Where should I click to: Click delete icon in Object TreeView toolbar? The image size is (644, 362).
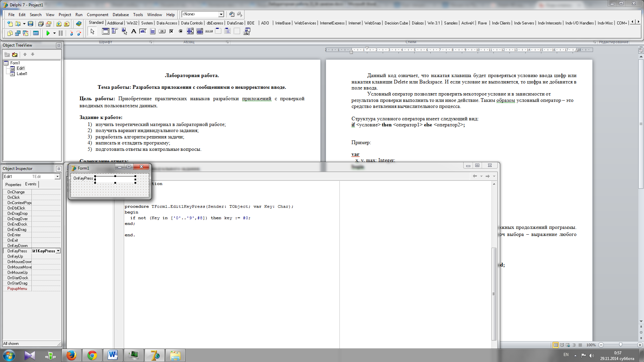15,54
